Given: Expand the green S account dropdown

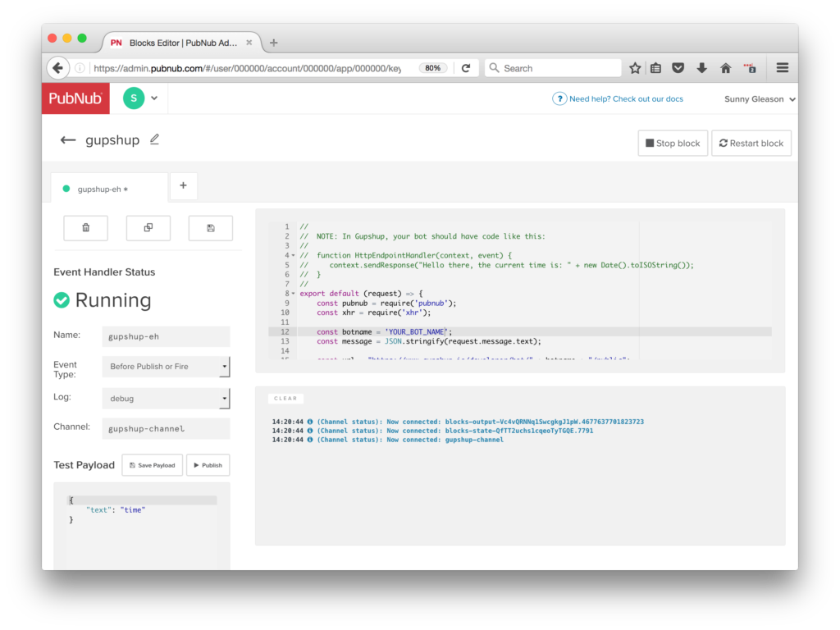Looking at the screenshot, I should [153, 98].
